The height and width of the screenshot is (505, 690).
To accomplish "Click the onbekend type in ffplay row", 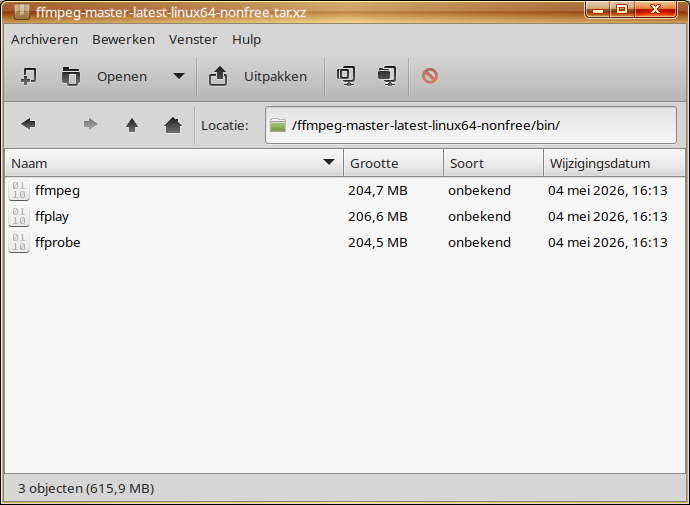I will [x=479, y=216].
